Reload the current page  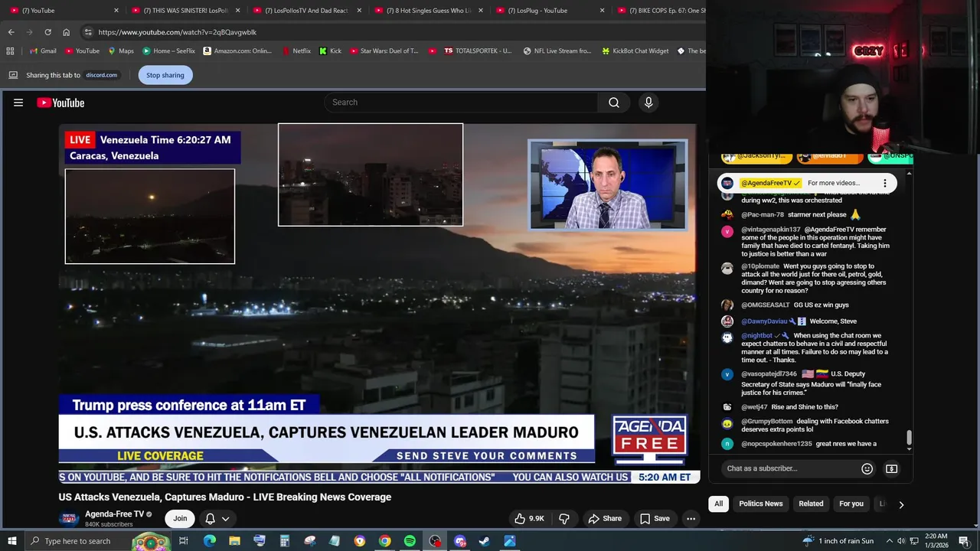coord(47,32)
